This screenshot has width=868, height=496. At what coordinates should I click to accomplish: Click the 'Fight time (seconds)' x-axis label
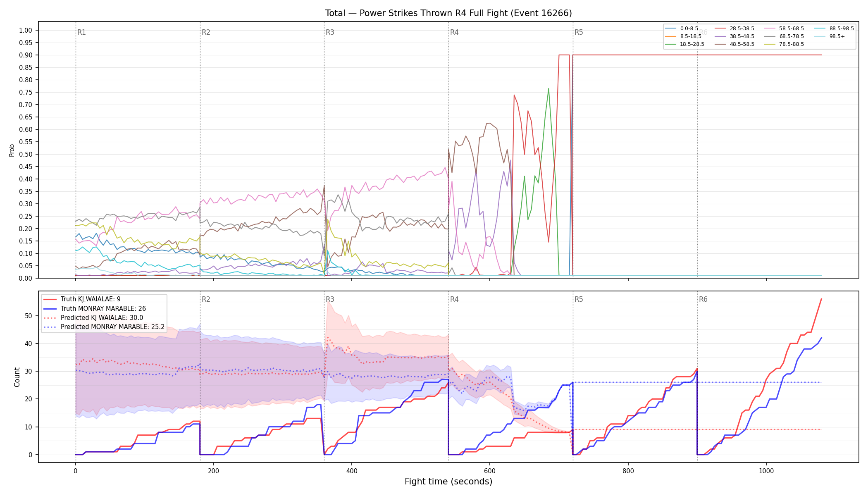click(x=448, y=482)
